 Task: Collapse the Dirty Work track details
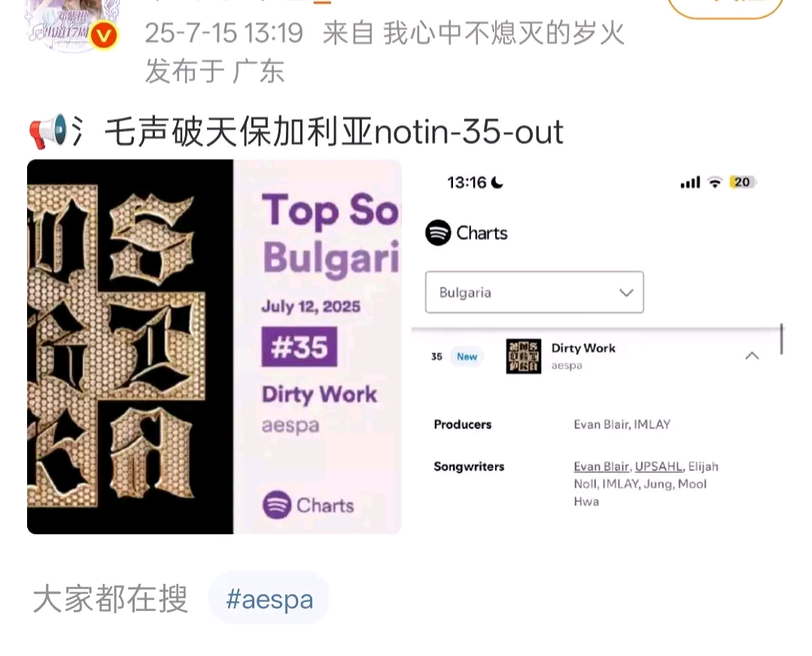[x=752, y=356]
